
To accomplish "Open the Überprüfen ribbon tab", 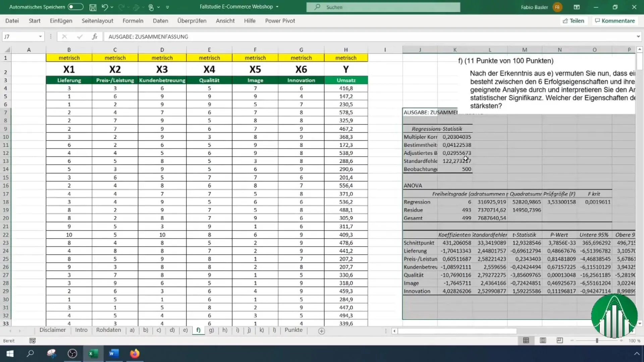I will click(192, 21).
